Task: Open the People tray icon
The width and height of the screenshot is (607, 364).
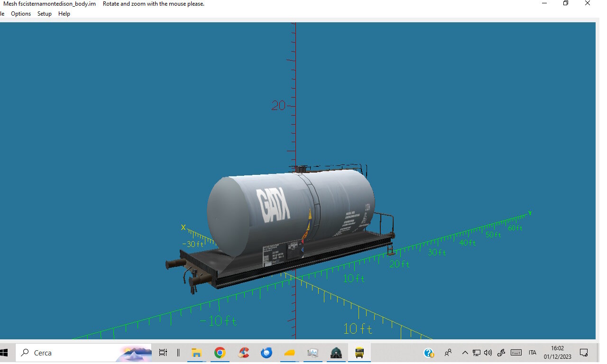Action: 448,353
